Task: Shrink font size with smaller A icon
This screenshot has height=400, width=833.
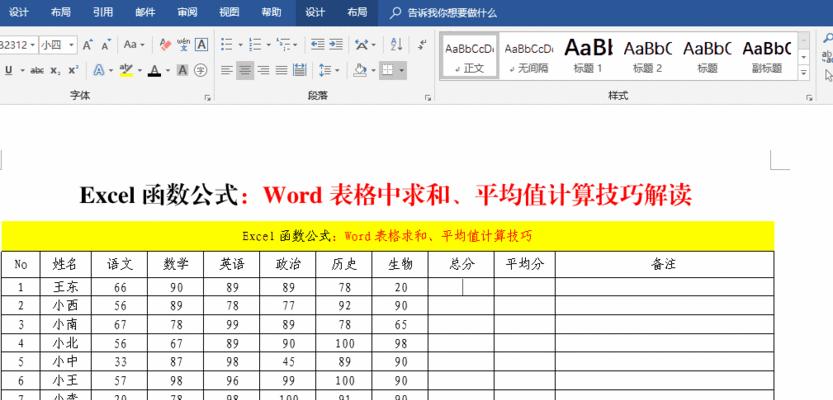Action: coord(106,45)
